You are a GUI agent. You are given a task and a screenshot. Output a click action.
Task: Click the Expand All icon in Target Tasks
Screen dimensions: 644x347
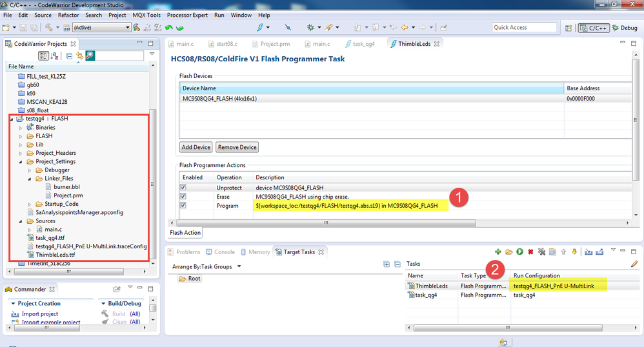point(387,264)
